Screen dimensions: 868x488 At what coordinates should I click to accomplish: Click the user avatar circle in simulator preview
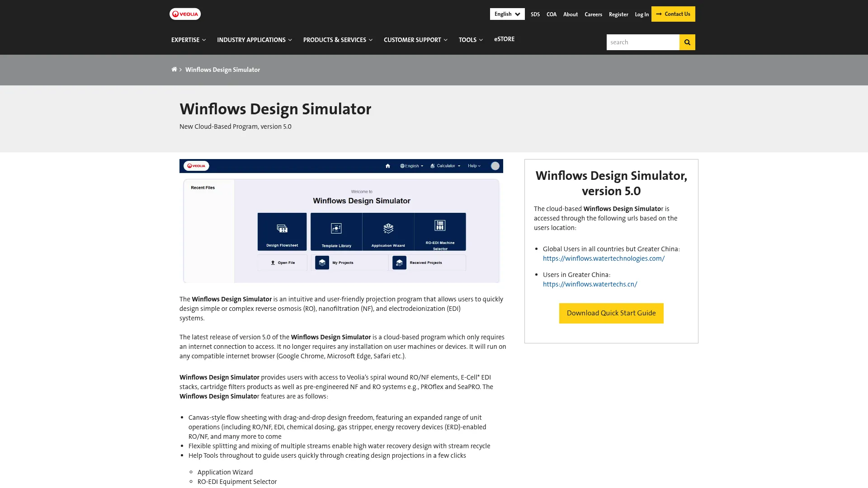click(x=495, y=166)
